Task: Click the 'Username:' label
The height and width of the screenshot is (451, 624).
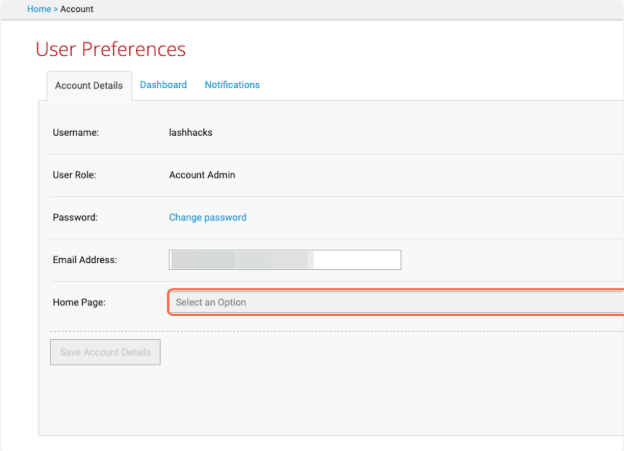Action: pos(76,133)
